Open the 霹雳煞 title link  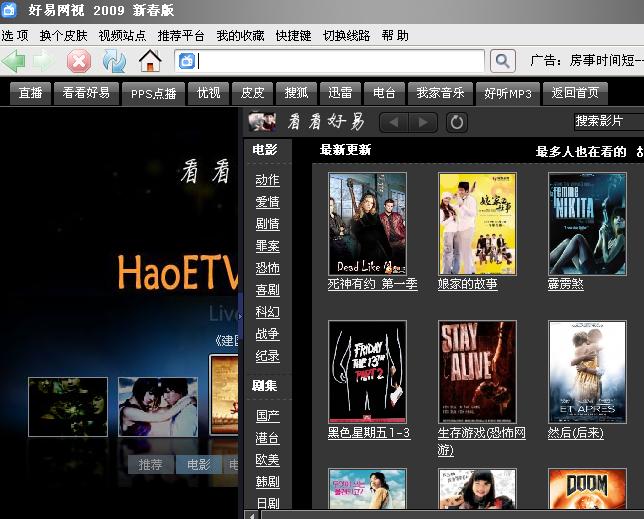[566, 284]
